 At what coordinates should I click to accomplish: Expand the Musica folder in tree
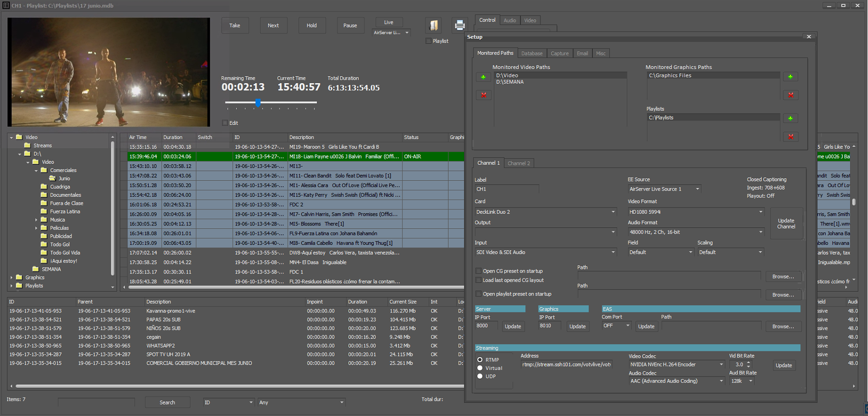(x=36, y=220)
